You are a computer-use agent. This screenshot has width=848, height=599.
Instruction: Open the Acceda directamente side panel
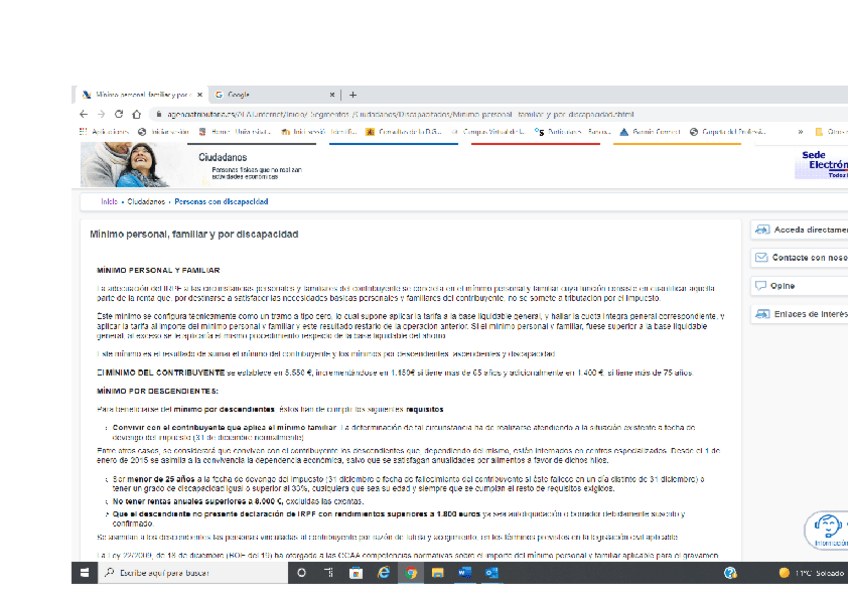(801, 230)
